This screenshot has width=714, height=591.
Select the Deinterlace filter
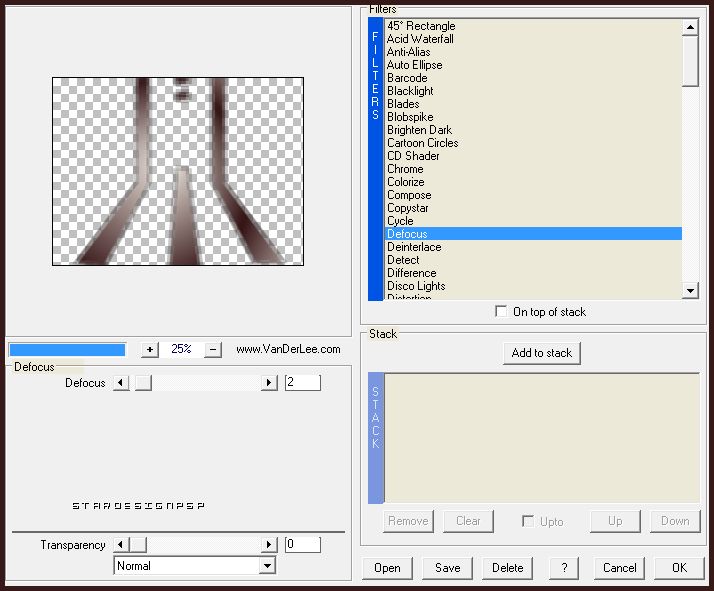click(x=533, y=247)
